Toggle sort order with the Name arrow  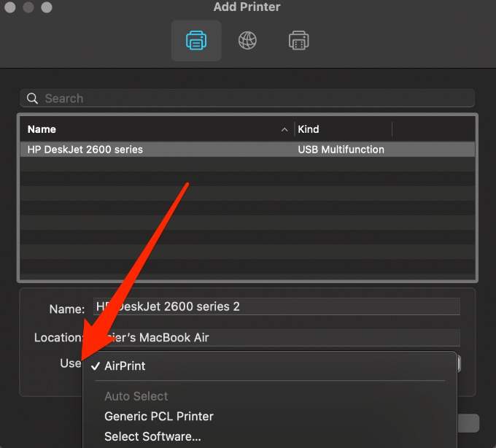[284, 129]
